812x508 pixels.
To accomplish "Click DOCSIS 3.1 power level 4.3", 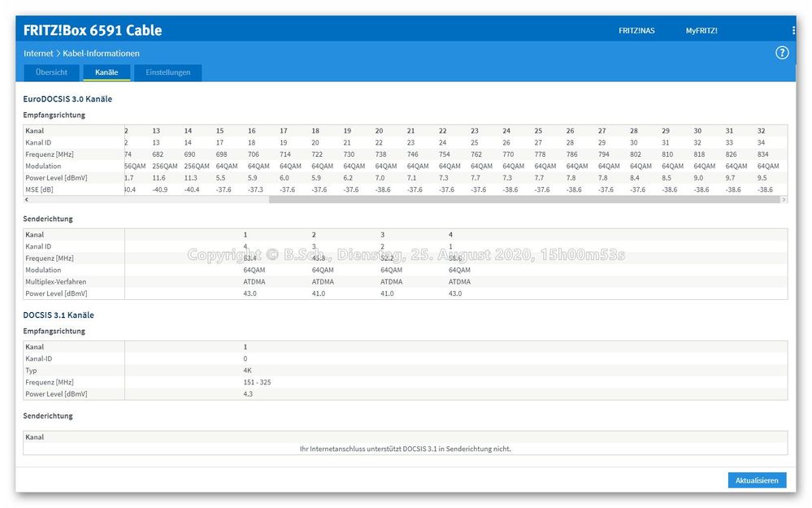I will (x=248, y=394).
